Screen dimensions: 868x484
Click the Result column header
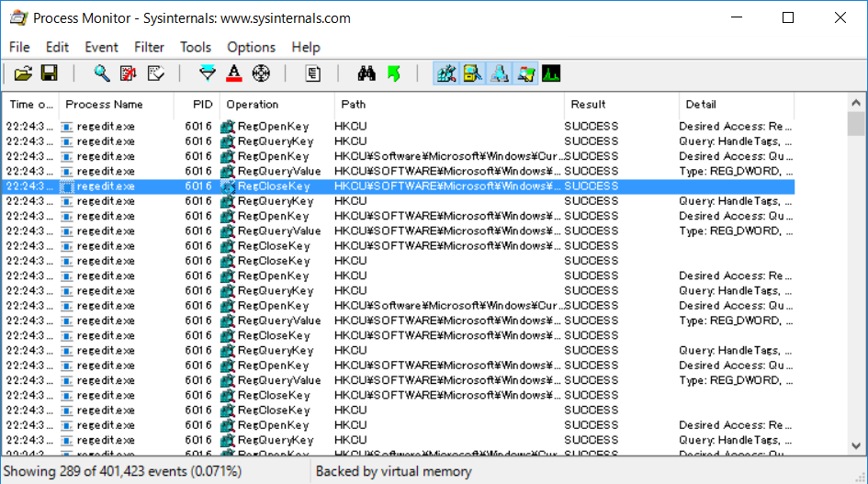click(x=622, y=105)
